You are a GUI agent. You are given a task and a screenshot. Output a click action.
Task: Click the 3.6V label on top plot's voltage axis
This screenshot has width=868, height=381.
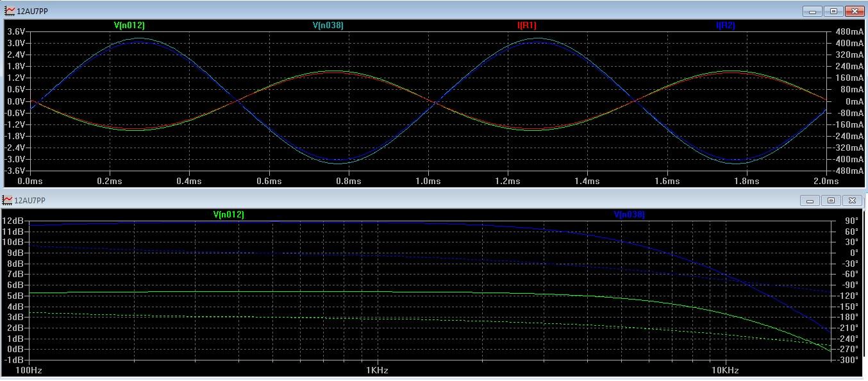(16, 31)
